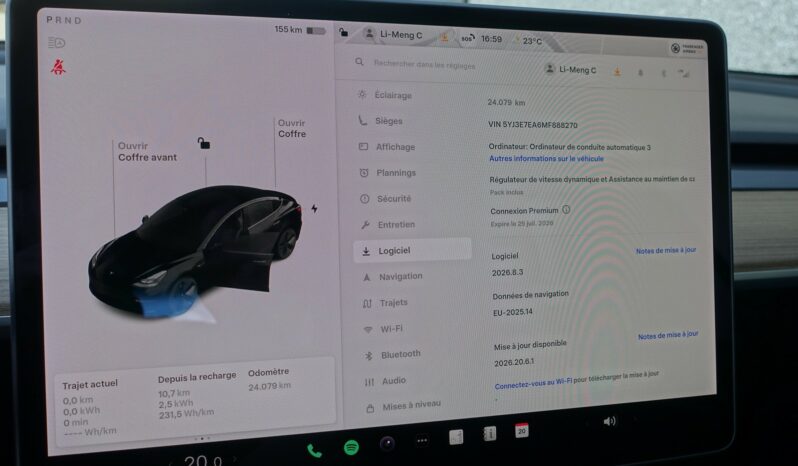Launch Spotify from the bottom bar

click(351, 447)
